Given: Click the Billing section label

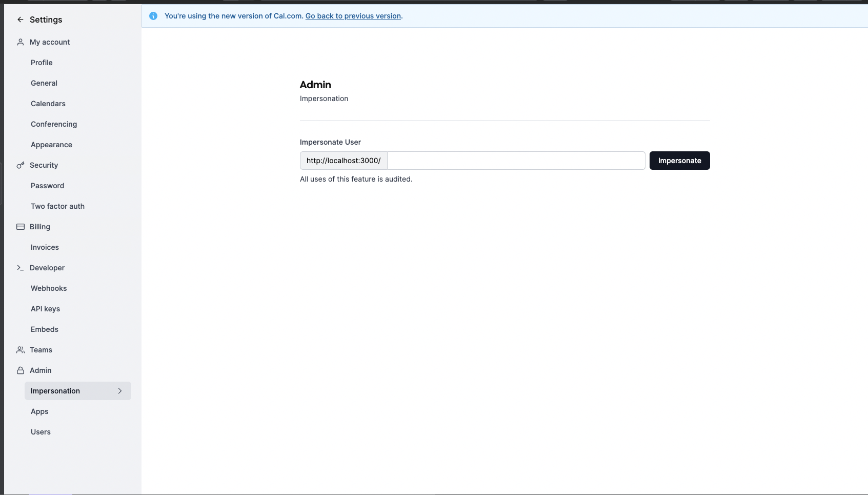Looking at the screenshot, I should point(40,227).
